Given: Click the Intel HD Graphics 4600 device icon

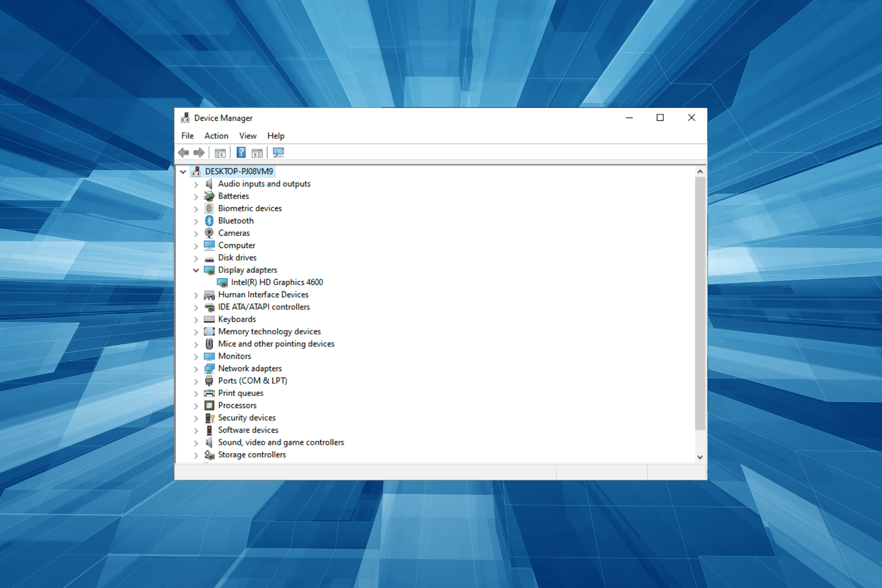Looking at the screenshot, I should point(222,283).
